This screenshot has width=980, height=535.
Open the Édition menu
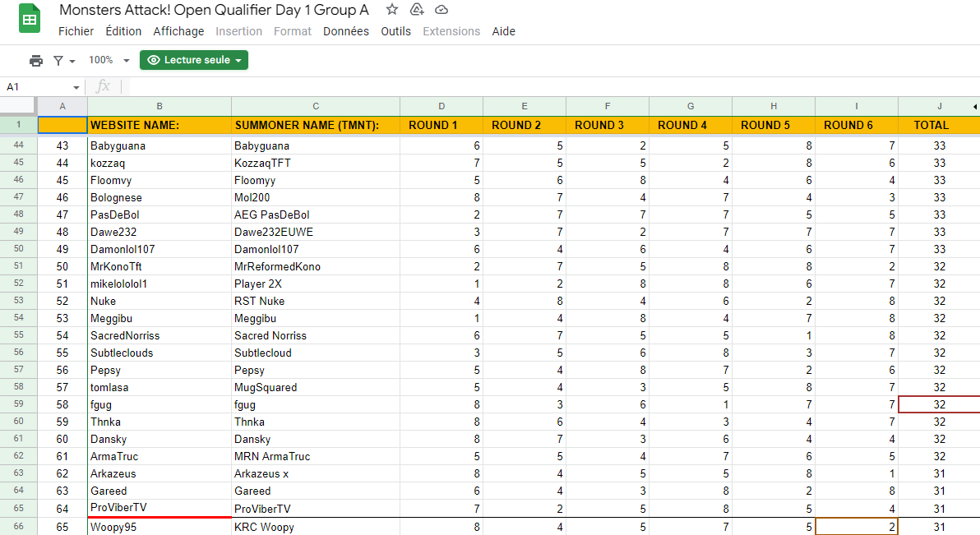pyautogui.click(x=123, y=31)
